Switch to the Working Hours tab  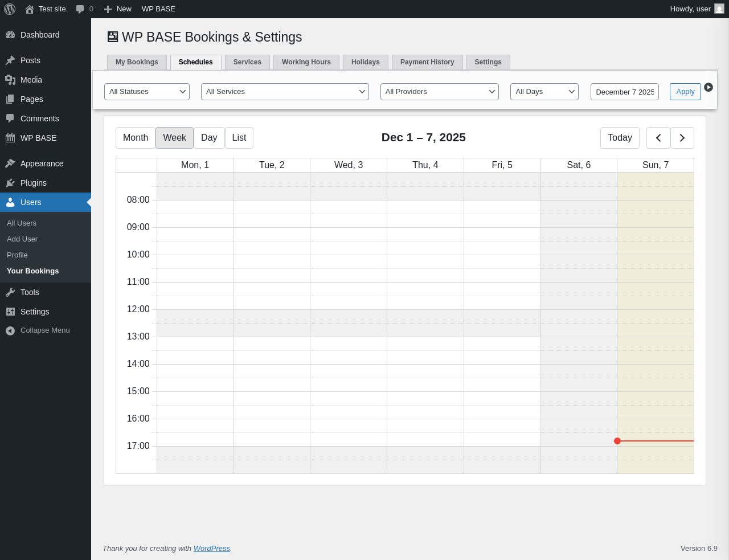pos(306,62)
